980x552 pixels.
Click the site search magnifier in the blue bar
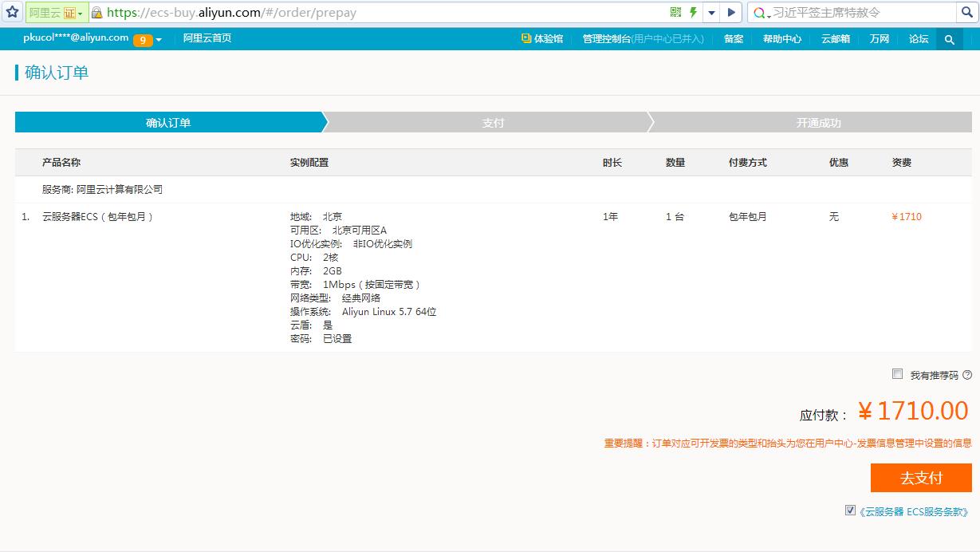(950, 39)
